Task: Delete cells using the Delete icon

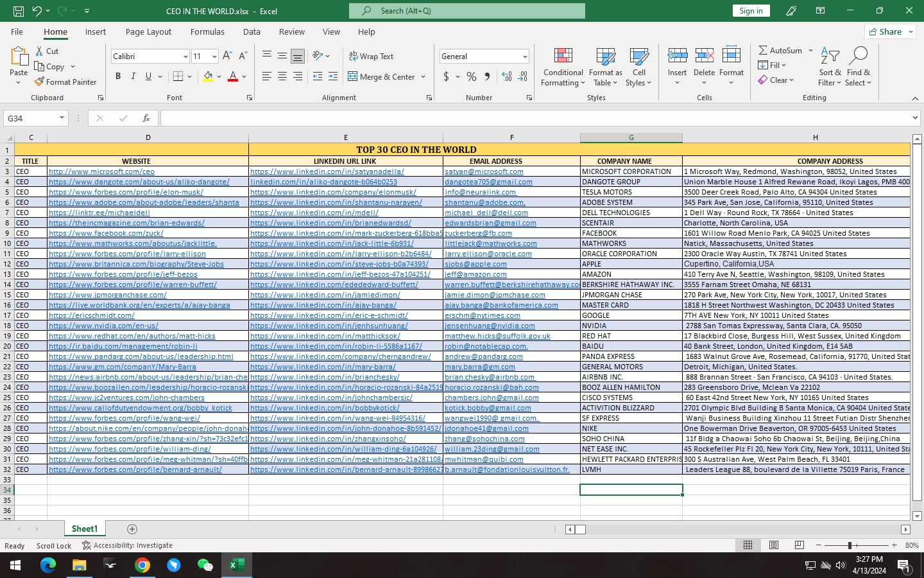Action: (704, 56)
